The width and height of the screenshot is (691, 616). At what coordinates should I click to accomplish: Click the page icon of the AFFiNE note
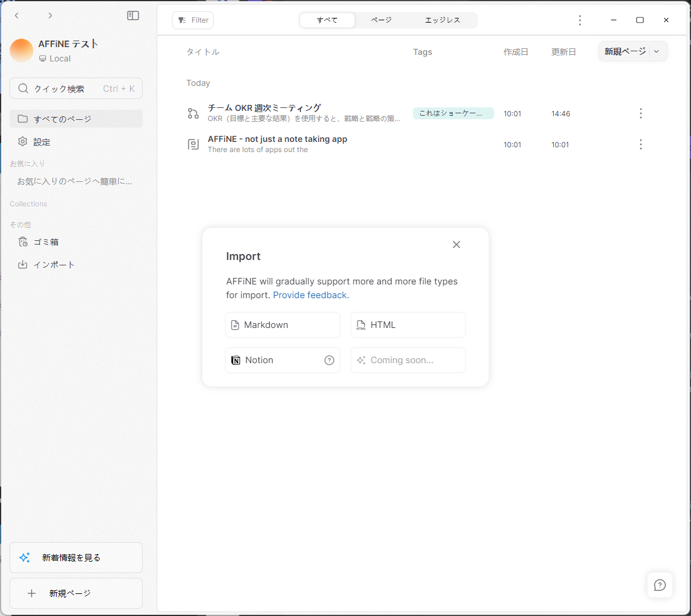point(193,144)
